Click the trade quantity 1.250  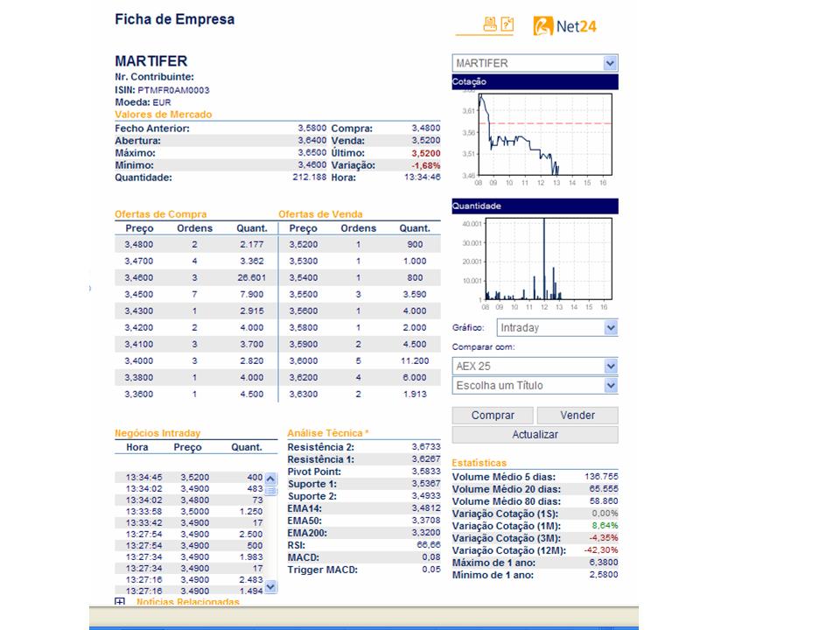tap(251, 512)
